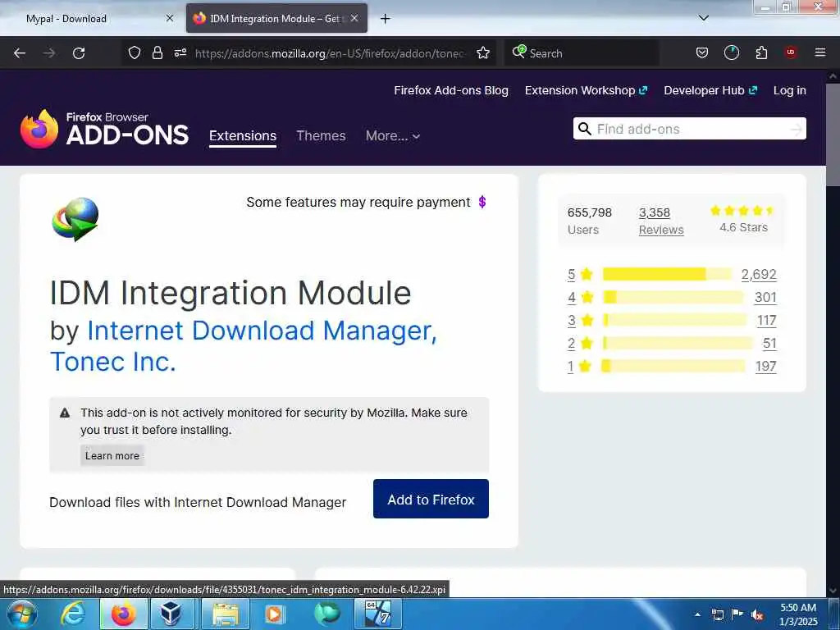The image size is (840, 630).
Task: Open the 3,358 Reviews link
Action: click(661, 221)
